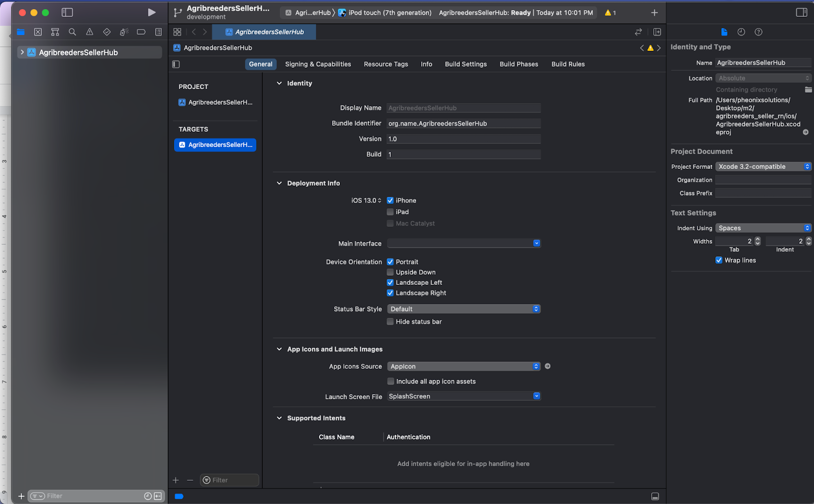The image size is (814, 504).
Task: Open the Status Bar Style dropdown
Action: [x=464, y=309]
